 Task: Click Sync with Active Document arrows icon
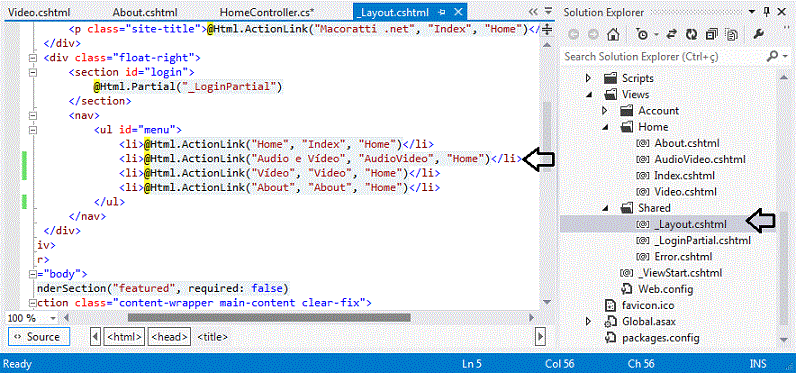(x=672, y=34)
